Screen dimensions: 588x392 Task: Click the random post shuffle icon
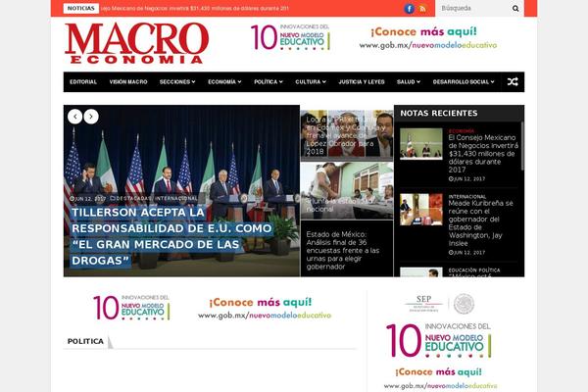tap(513, 81)
